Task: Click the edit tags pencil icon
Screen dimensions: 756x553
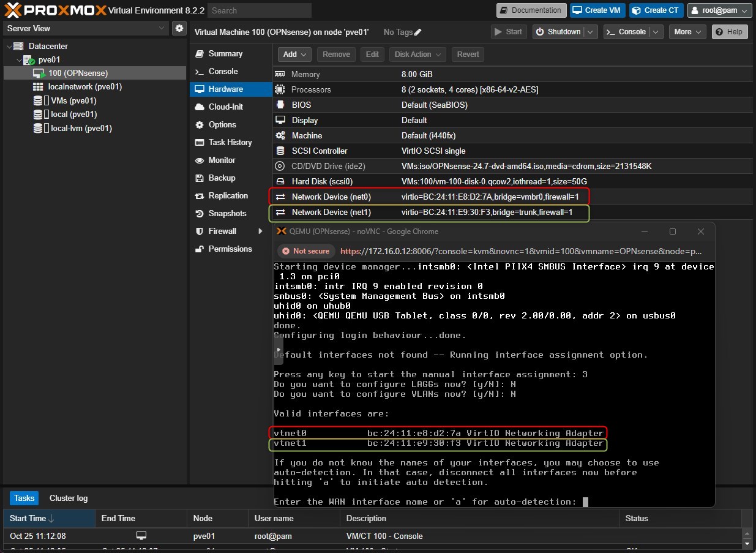Action: [x=418, y=32]
